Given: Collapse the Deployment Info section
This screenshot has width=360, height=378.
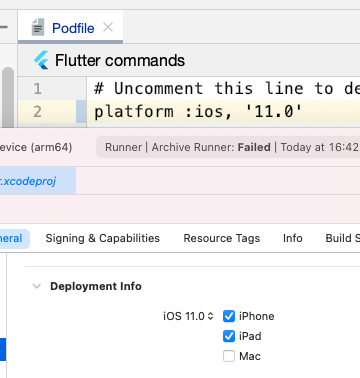Looking at the screenshot, I should [37, 286].
